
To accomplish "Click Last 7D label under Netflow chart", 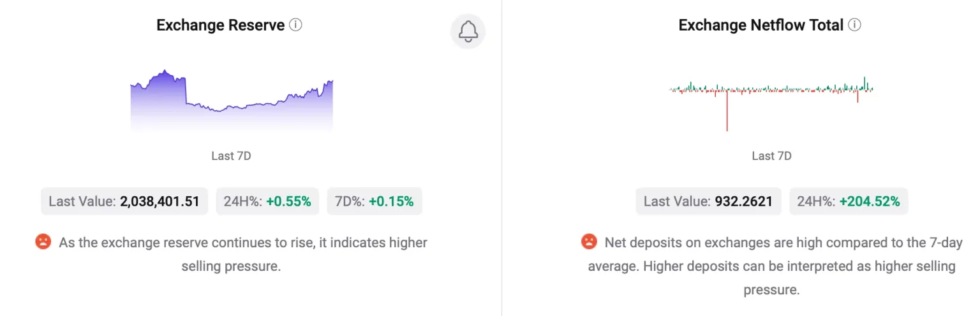I will tap(771, 155).
